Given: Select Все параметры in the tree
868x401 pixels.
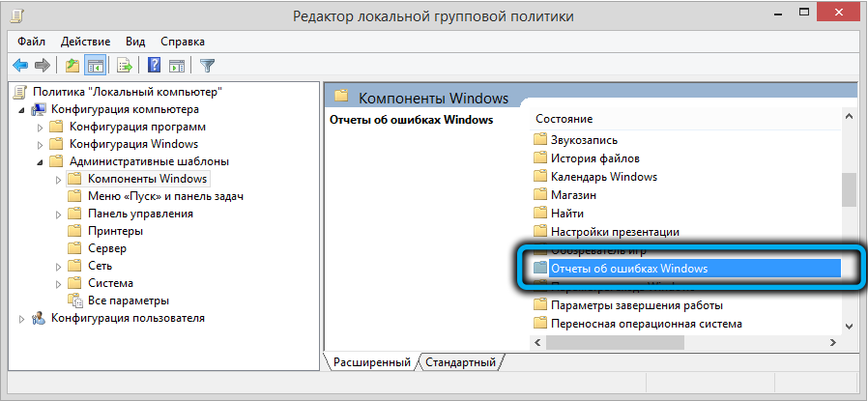Looking at the screenshot, I should pos(128,301).
